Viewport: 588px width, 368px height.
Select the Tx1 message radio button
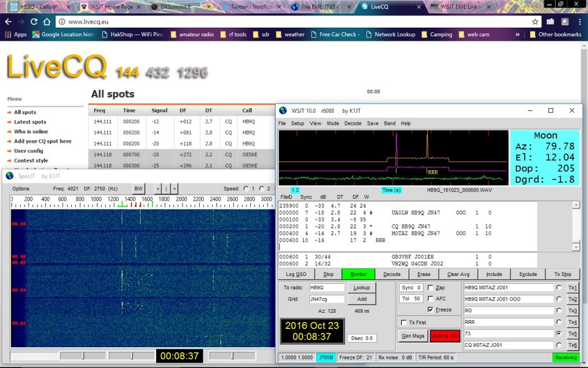click(x=559, y=287)
